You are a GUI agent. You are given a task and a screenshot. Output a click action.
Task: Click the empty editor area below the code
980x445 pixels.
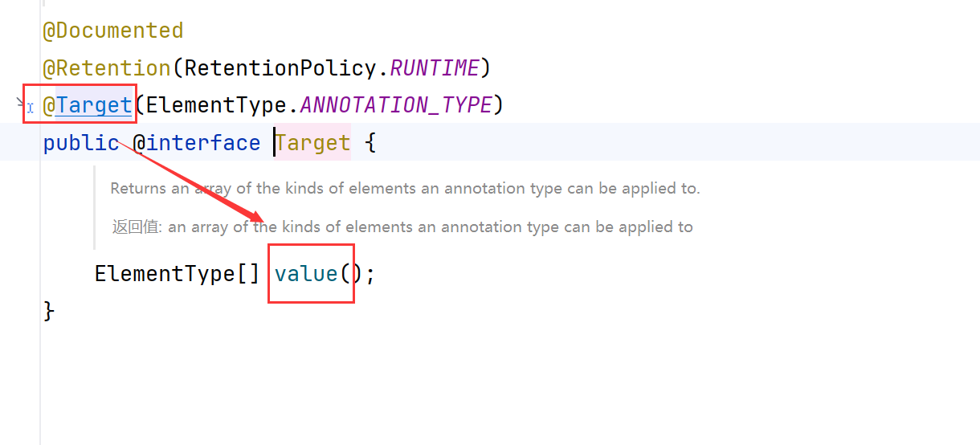coord(482,378)
